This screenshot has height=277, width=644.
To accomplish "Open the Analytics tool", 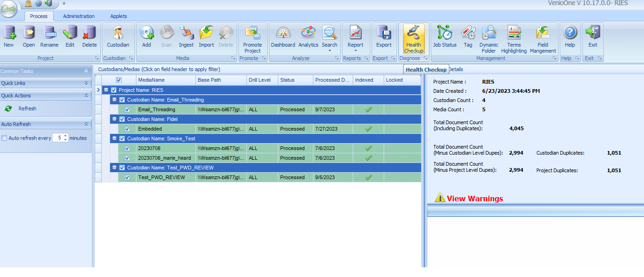I will pos(308,36).
